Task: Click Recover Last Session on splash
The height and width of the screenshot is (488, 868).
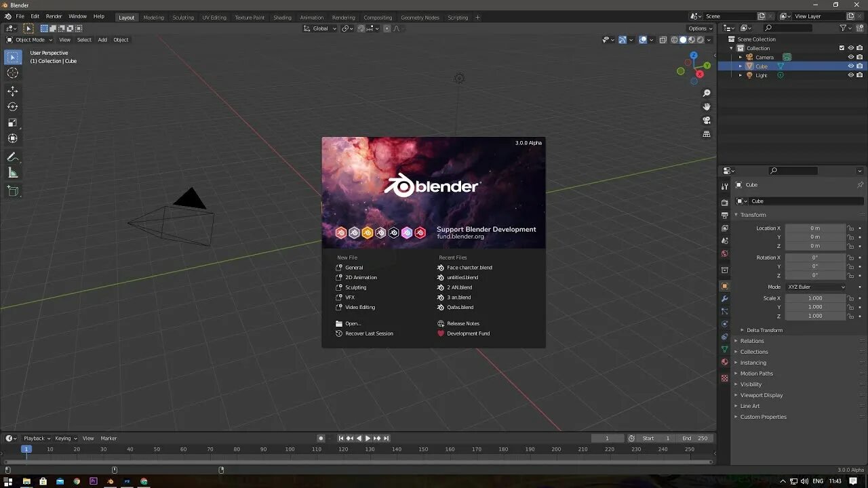Action: (x=369, y=333)
